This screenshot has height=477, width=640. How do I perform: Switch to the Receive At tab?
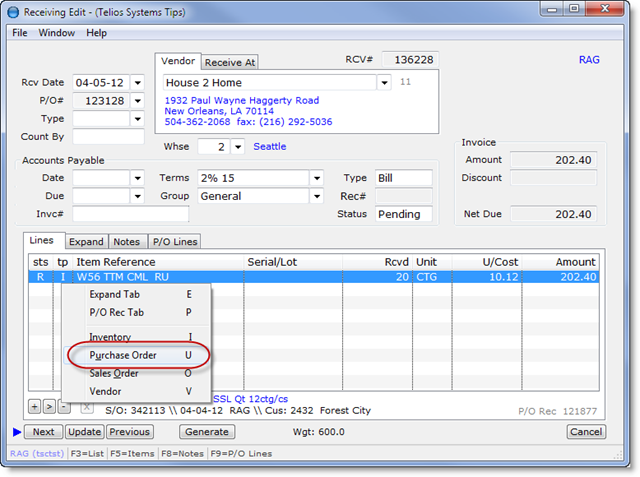[x=230, y=62]
